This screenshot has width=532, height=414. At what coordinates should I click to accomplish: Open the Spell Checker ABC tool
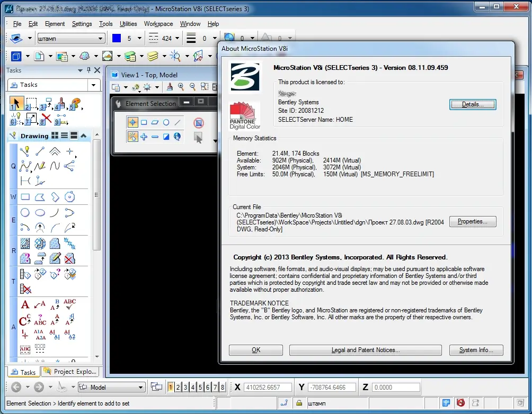click(x=69, y=304)
